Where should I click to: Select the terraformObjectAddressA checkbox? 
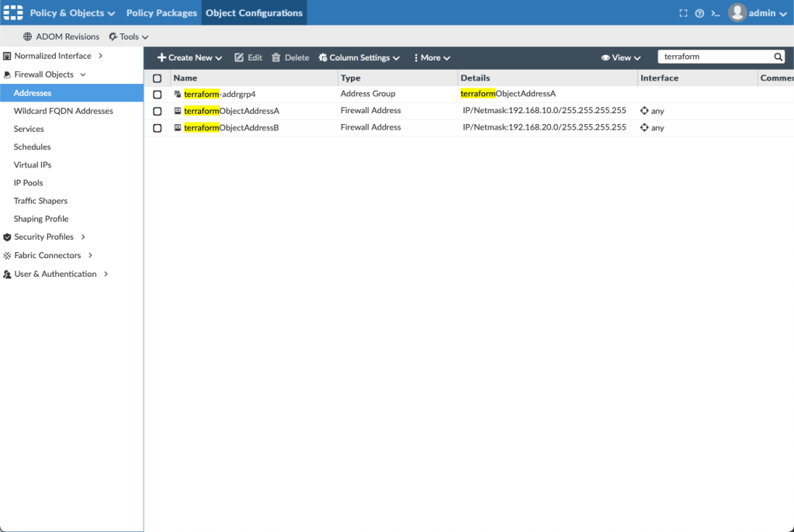tap(158, 111)
